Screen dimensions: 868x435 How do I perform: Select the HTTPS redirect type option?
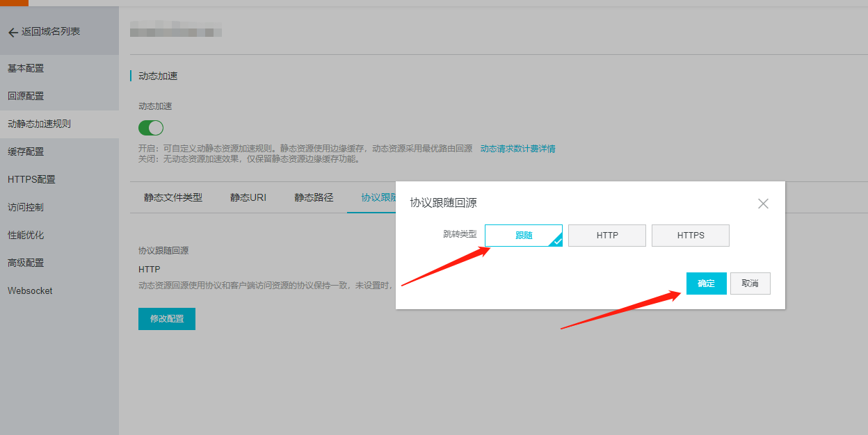(691, 236)
